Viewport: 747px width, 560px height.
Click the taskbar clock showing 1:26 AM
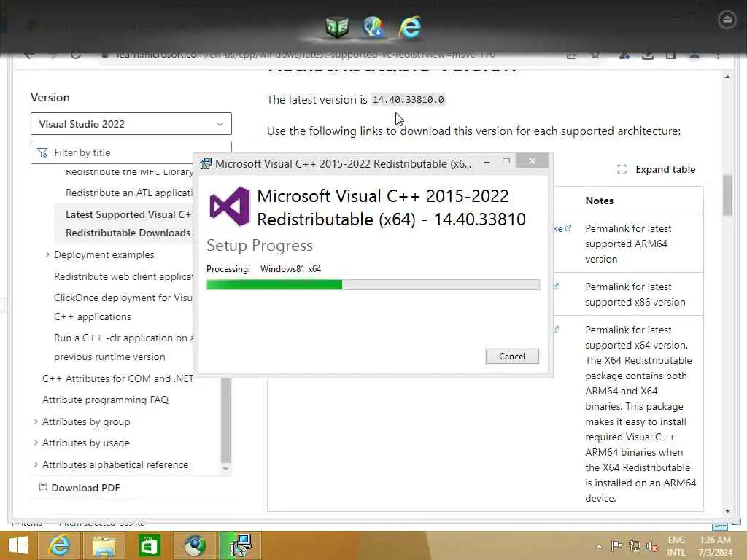(715, 546)
